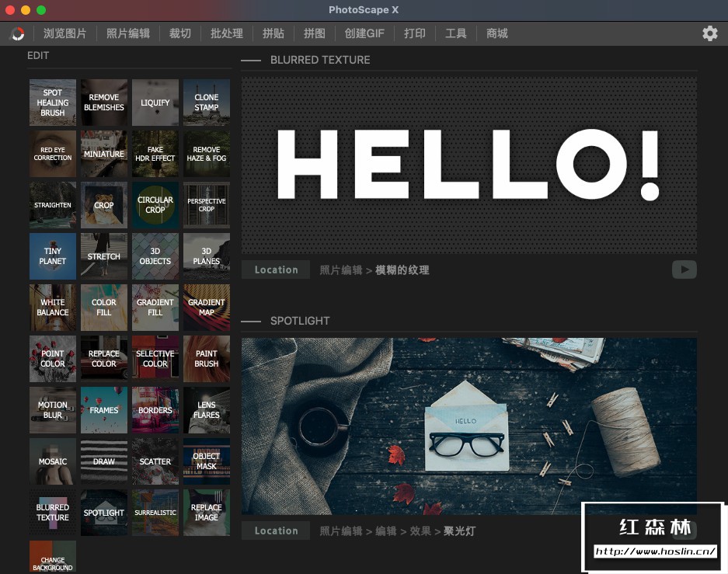Screen dimensions: 728x574
Task: Click the PhotoScape X logo icon
Action: pos(18,34)
